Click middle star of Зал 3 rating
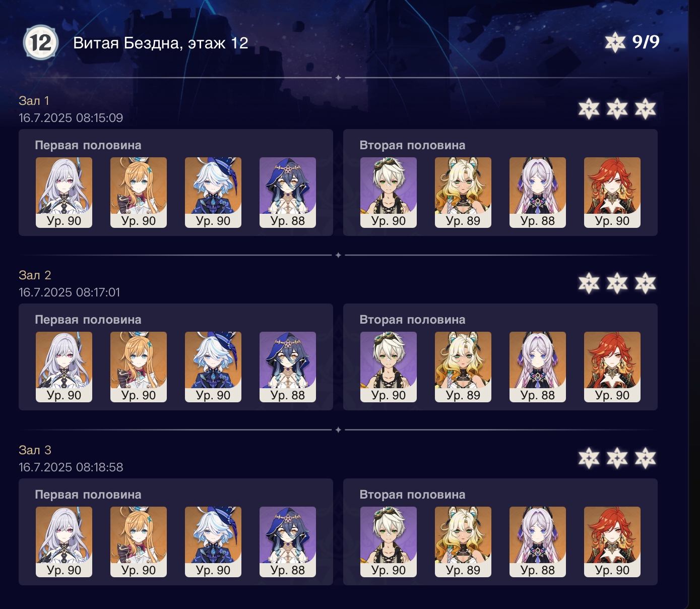700x609 pixels. click(617, 458)
